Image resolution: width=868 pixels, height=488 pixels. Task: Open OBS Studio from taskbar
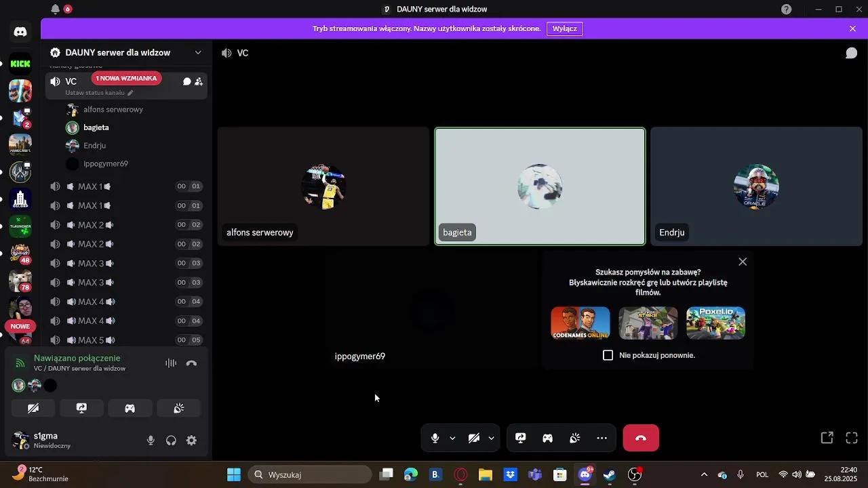(x=635, y=474)
